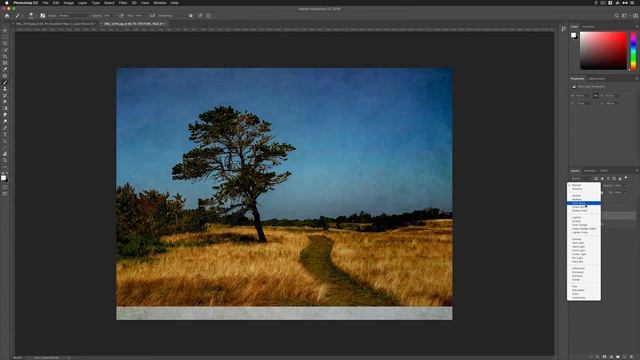Select the Rectangular Marquee tool
Screen dimensions: 640x360
(x=5, y=37)
